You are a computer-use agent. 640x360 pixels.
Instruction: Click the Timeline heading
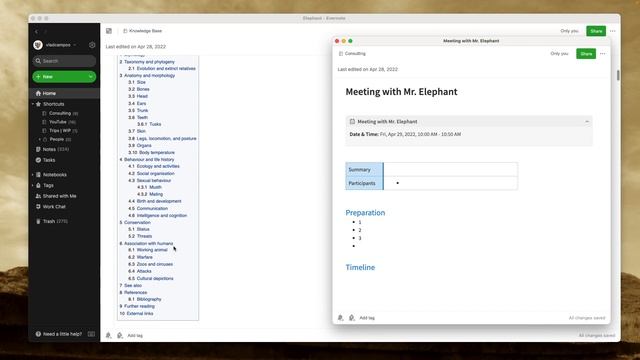[360, 267]
